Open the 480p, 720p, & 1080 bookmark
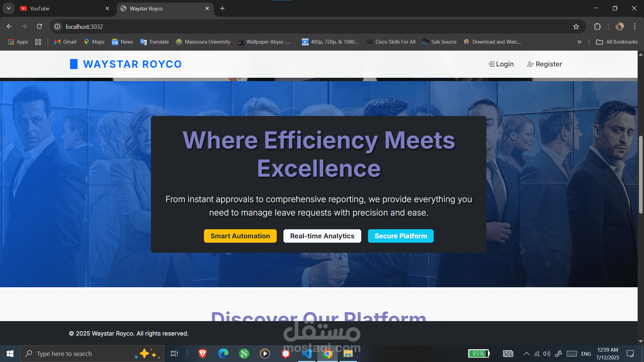This screenshot has width=644, height=362. 330,42
